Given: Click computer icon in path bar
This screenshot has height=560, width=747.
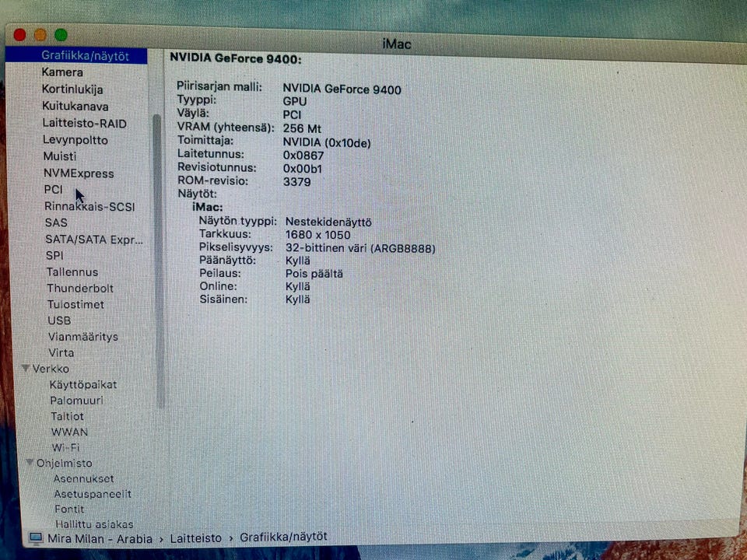Looking at the screenshot, I should 35,538.
